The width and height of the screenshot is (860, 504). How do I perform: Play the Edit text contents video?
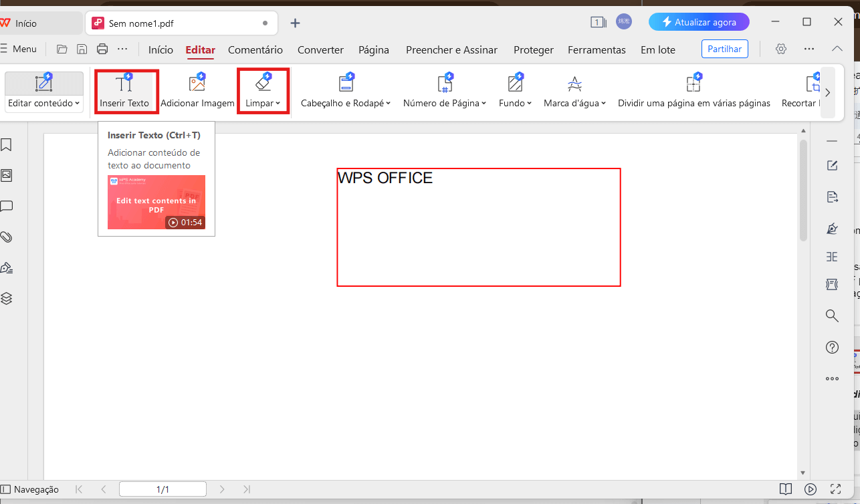pyautogui.click(x=156, y=202)
